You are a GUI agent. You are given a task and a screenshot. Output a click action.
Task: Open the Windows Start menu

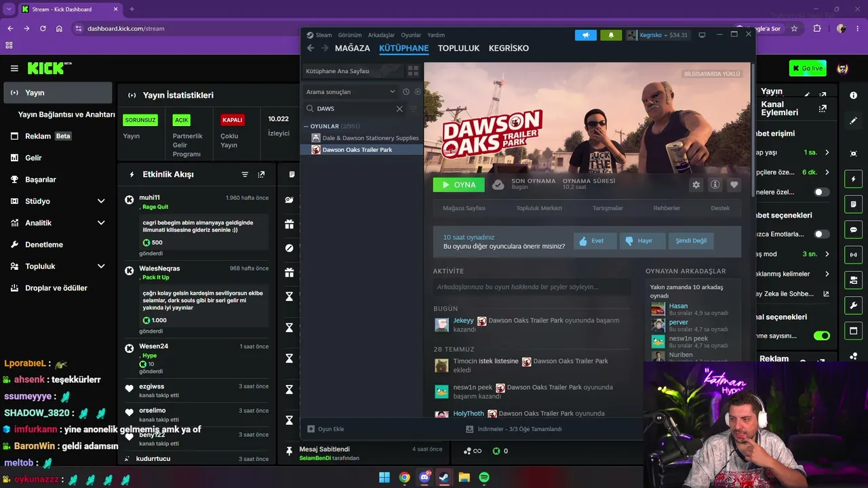(384, 477)
